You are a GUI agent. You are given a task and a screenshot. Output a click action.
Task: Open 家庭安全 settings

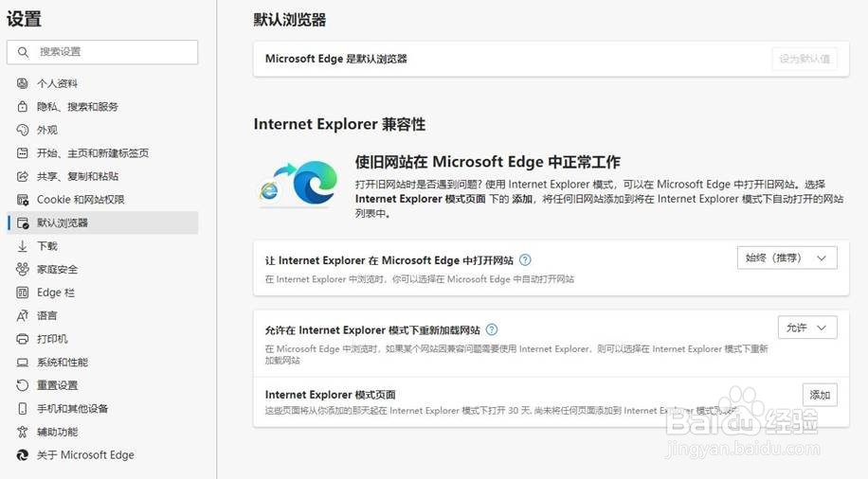[102, 270]
